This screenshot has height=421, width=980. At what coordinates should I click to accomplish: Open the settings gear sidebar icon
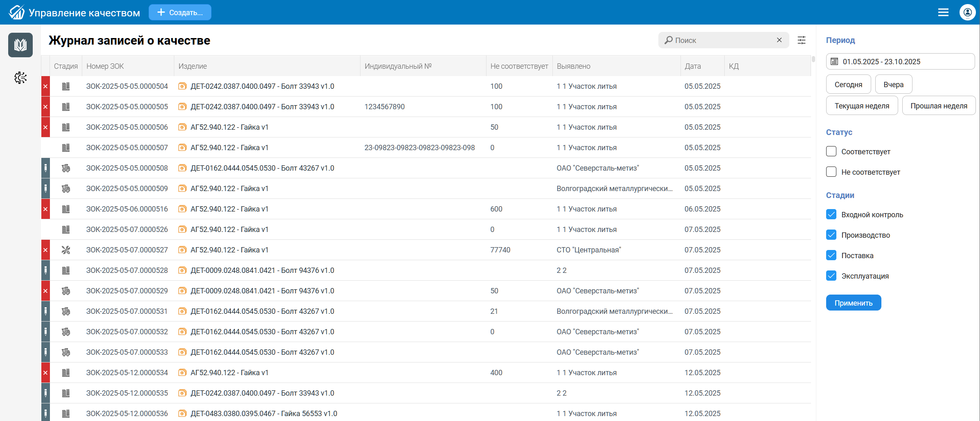[20, 78]
